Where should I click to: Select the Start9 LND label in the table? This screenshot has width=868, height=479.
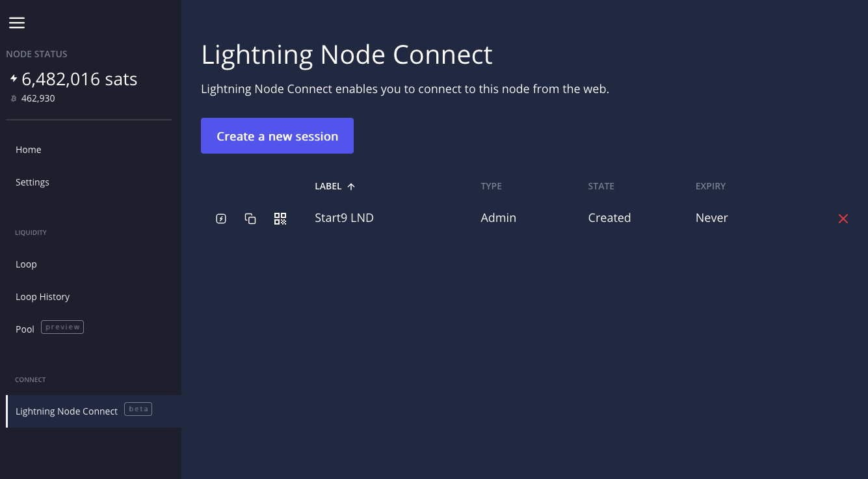click(344, 218)
